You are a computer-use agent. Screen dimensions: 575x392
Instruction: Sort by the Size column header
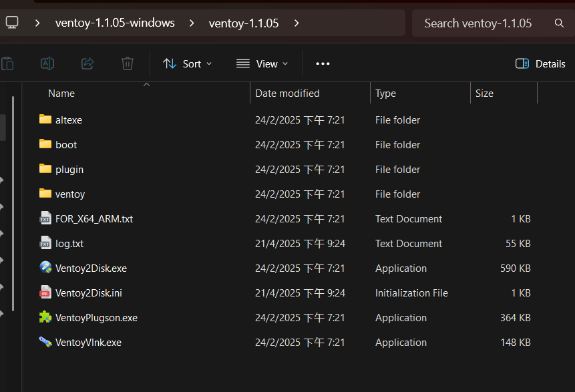click(484, 93)
